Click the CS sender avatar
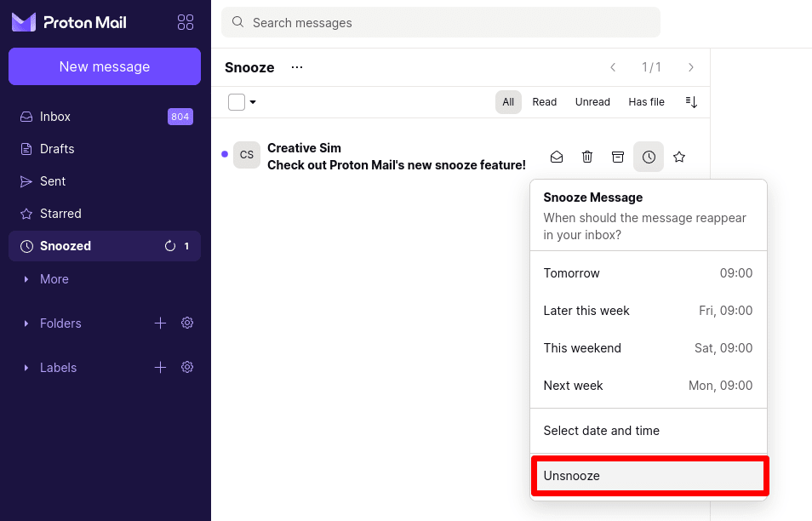812x521 pixels. click(247, 155)
